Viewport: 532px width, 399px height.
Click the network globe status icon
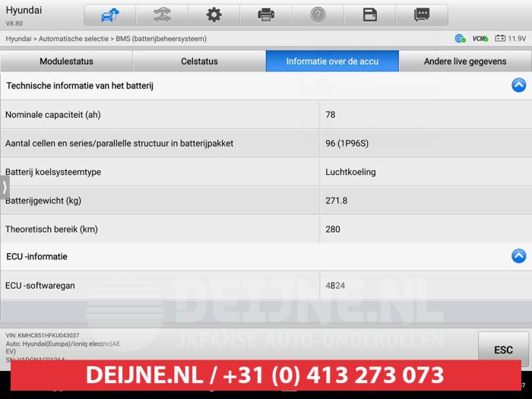coord(460,38)
